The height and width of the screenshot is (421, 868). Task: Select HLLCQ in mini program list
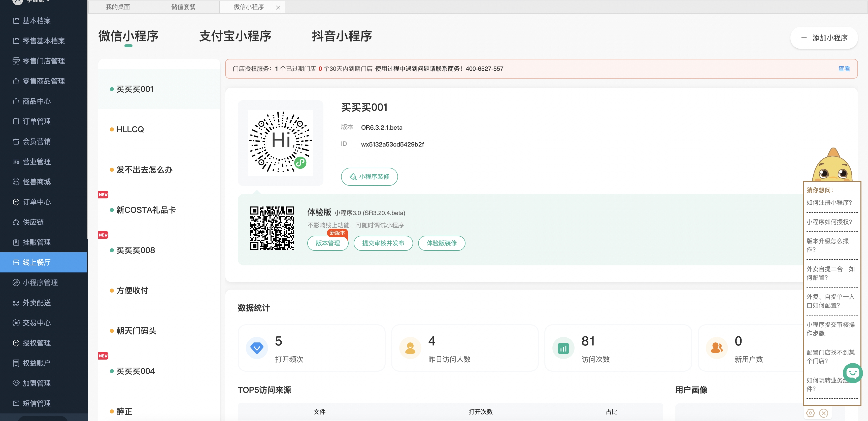pyautogui.click(x=159, y=130)
